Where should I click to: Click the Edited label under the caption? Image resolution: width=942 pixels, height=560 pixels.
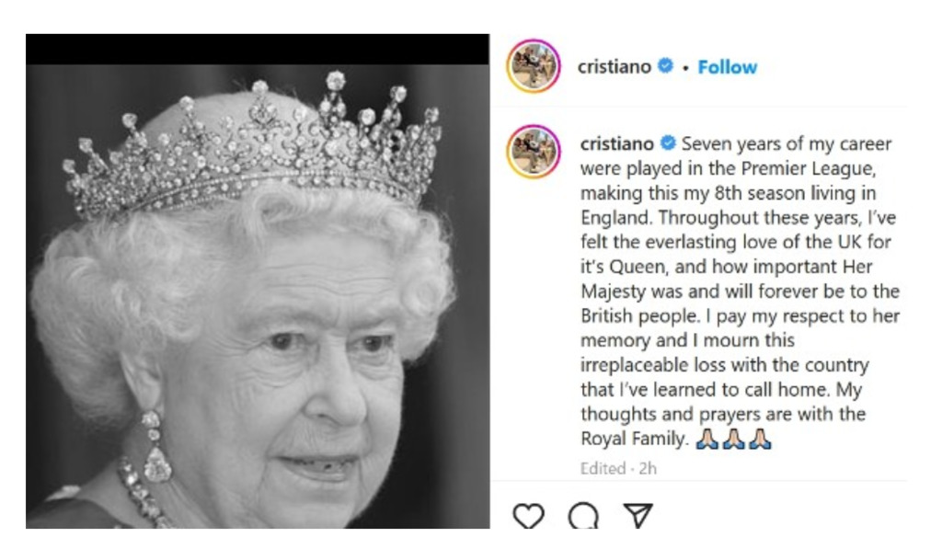coord(603,468)
